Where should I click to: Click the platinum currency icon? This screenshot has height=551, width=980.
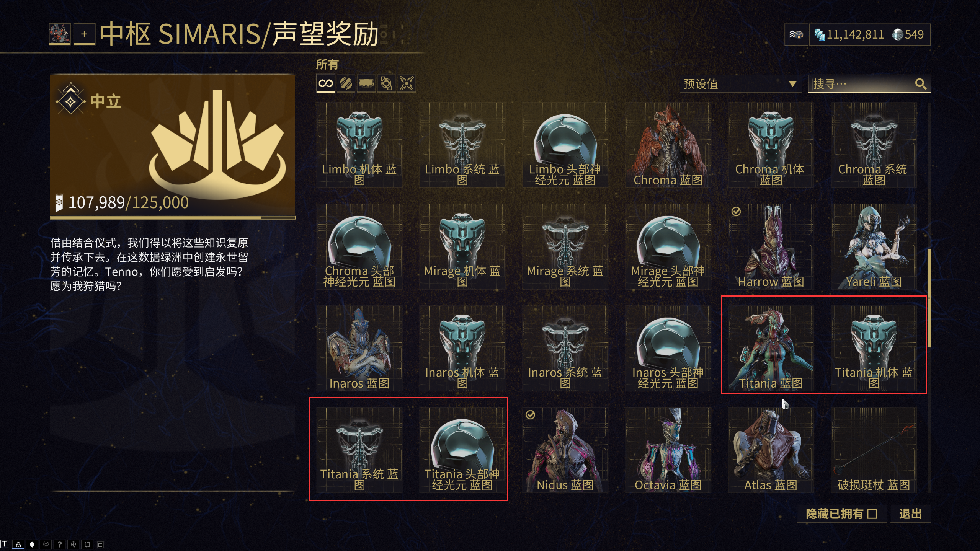(x=898, y=34)
